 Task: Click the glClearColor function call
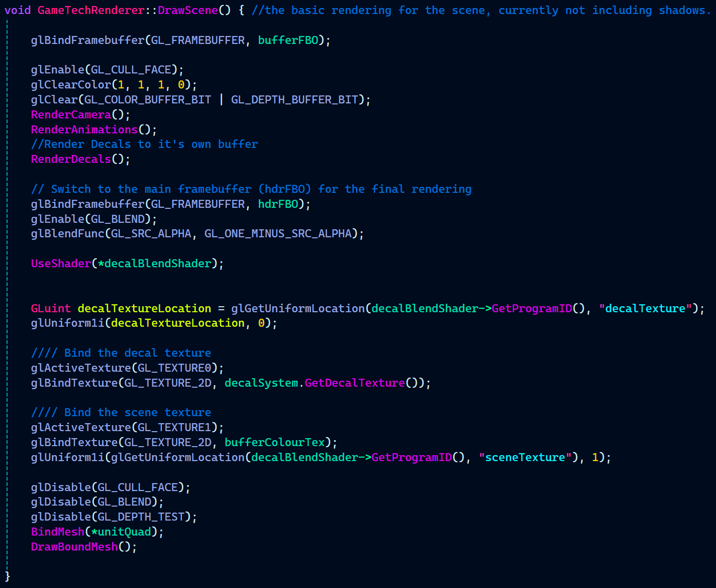(71, 84)
